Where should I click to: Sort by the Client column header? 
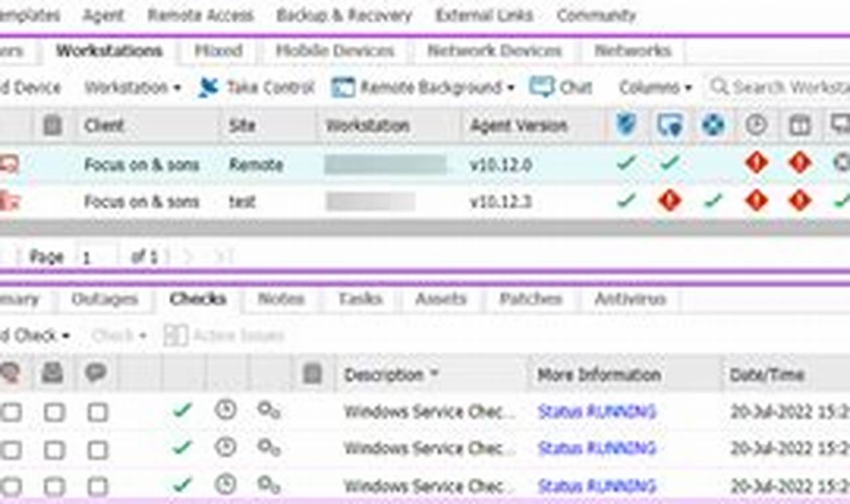click(x=146, y=126)
